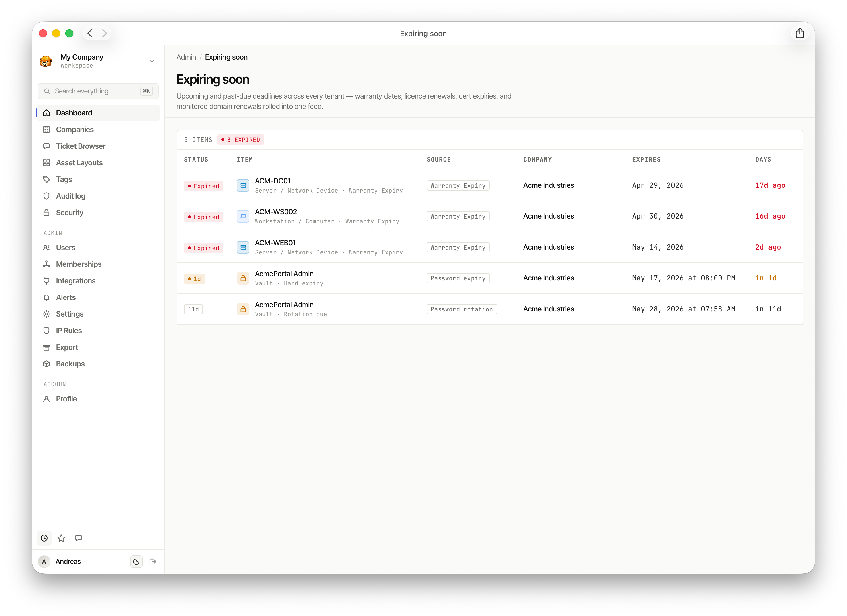This screenshot has height=616, width=847.
Task: Open the recent history clock icon
Action: point(44,538)
